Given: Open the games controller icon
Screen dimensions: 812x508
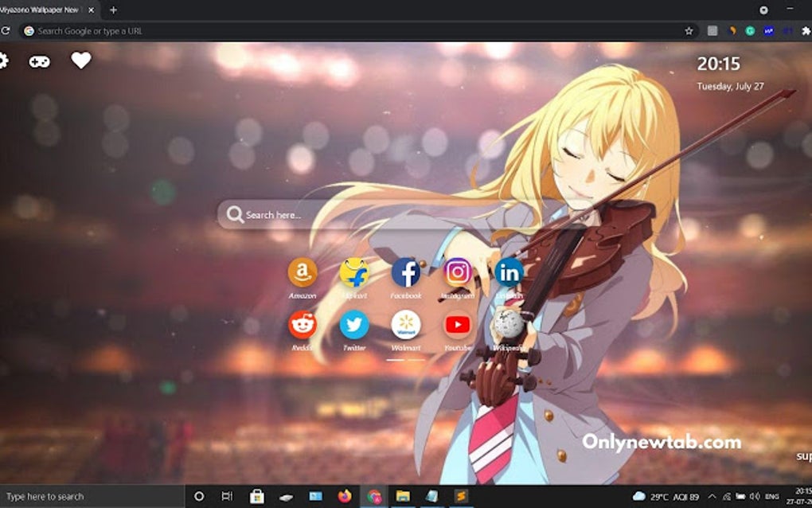Looking at the screenshot, I should point(39,61).
